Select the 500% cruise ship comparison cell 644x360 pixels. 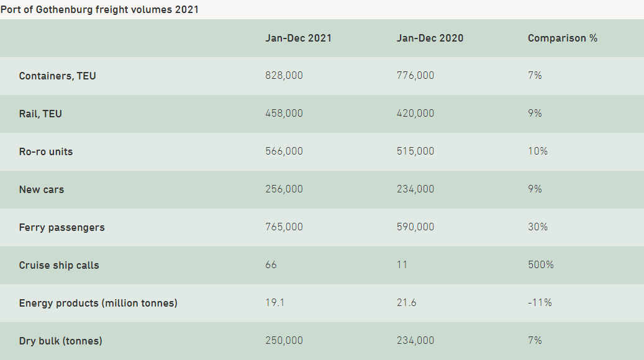(x=540, y=265)
